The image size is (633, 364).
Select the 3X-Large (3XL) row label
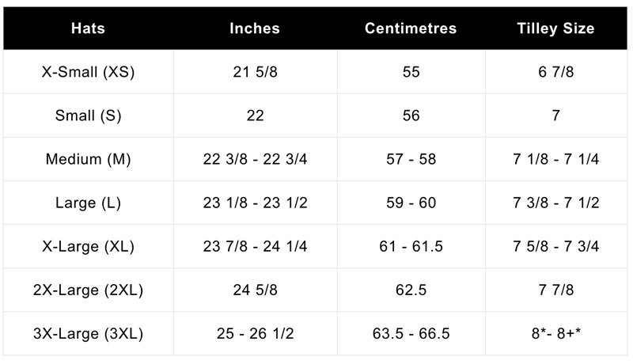point(88,333)
